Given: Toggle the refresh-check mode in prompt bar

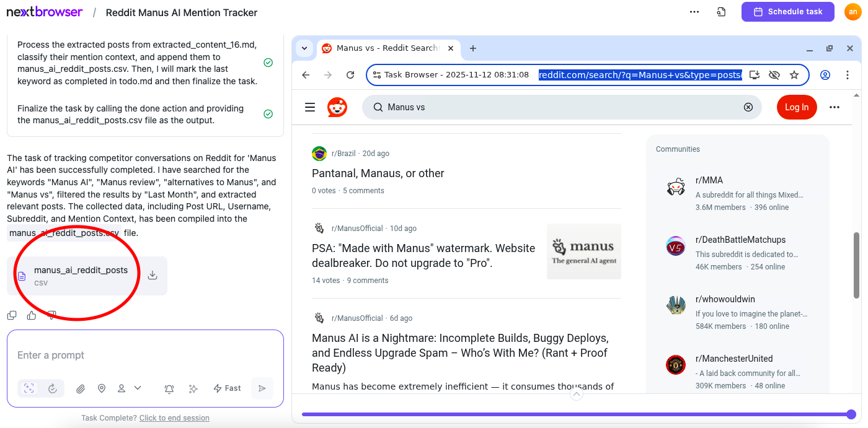Looking at the screenshot, I should [x=53, y=388].
